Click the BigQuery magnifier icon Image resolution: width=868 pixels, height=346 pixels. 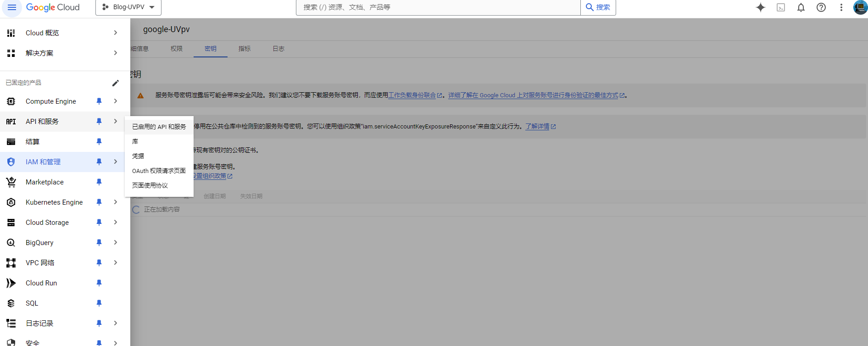pyautogui.click(x=11, y=243)
